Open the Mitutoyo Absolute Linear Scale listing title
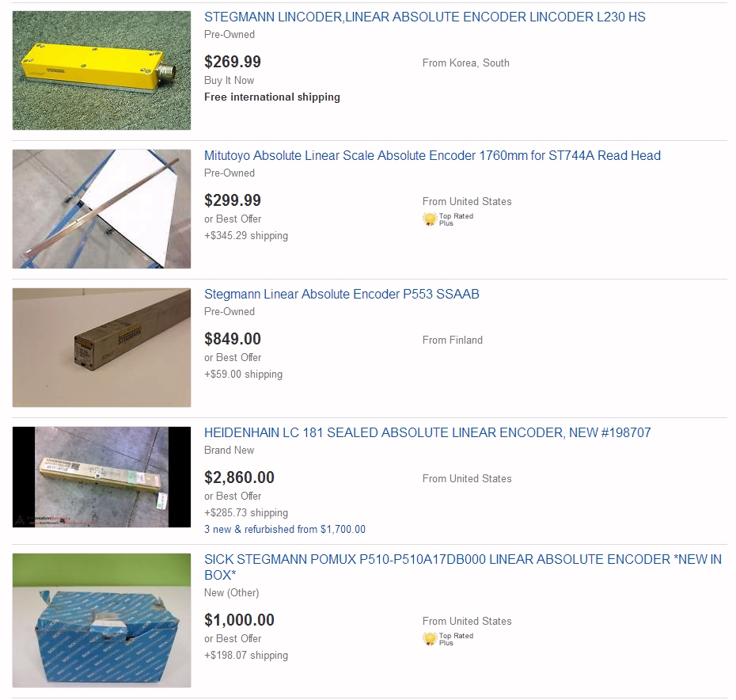736x700 pixels. click(432, 155)
